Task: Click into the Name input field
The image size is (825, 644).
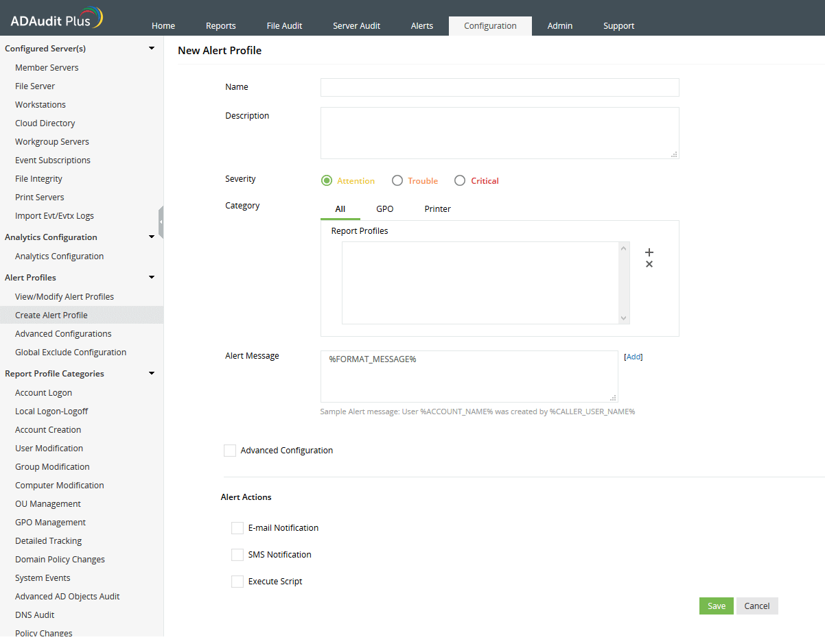Action: click(x=500, y=88)
